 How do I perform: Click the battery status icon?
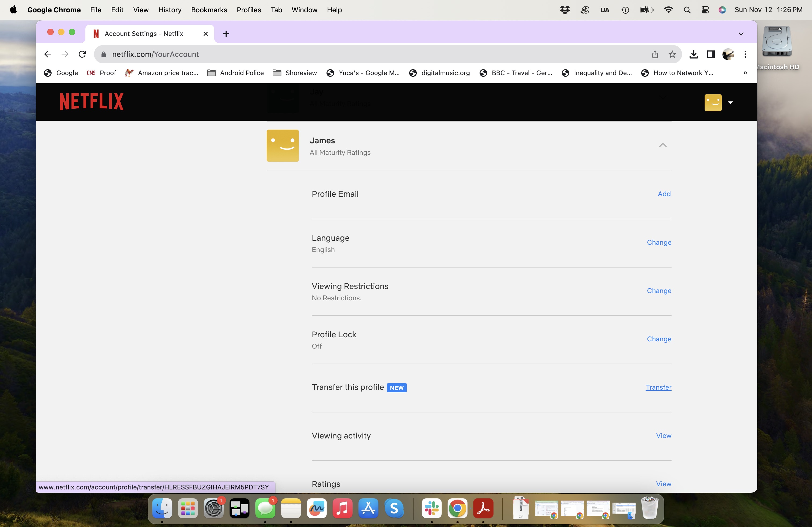coord(647,10)
